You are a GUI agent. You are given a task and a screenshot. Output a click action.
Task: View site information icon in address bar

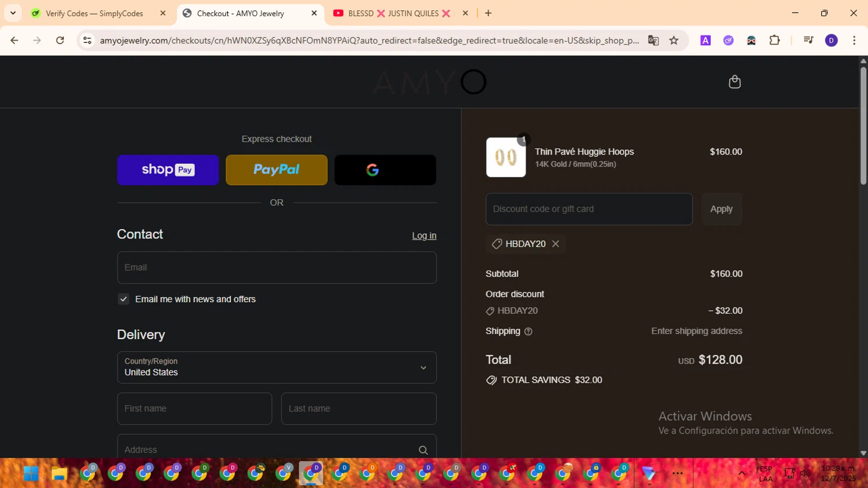click(x=87, y=41)
